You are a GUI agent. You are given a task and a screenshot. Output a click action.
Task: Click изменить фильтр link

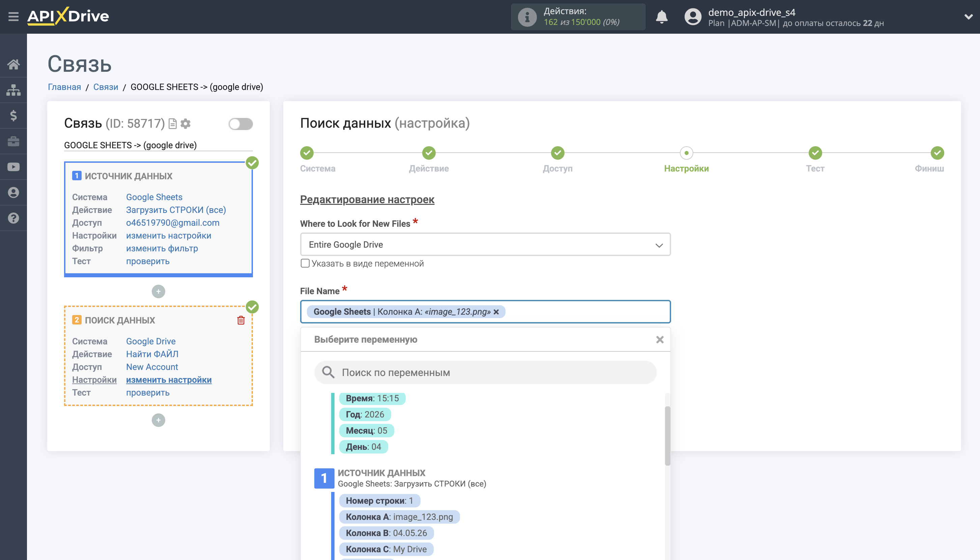tap(162, 248)
